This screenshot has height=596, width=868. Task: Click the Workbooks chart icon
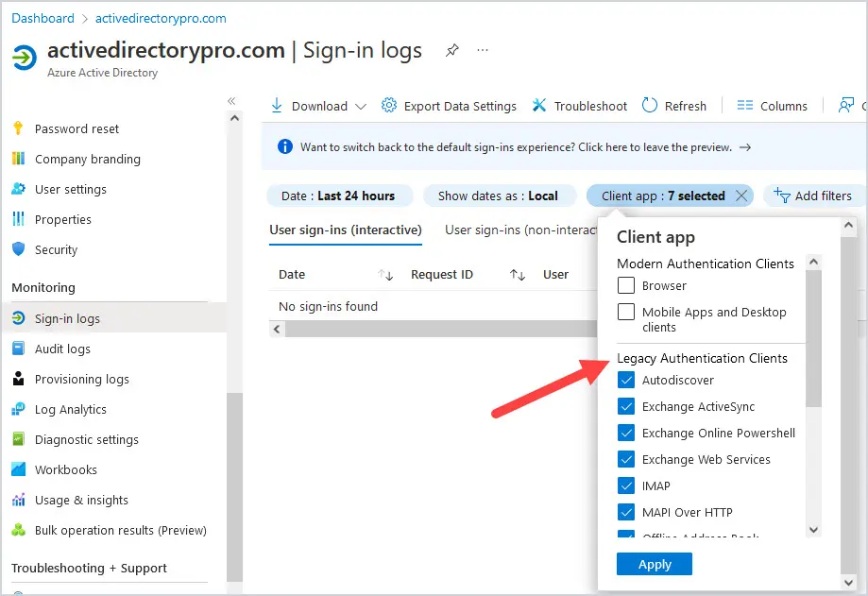(x=18, y=469)
